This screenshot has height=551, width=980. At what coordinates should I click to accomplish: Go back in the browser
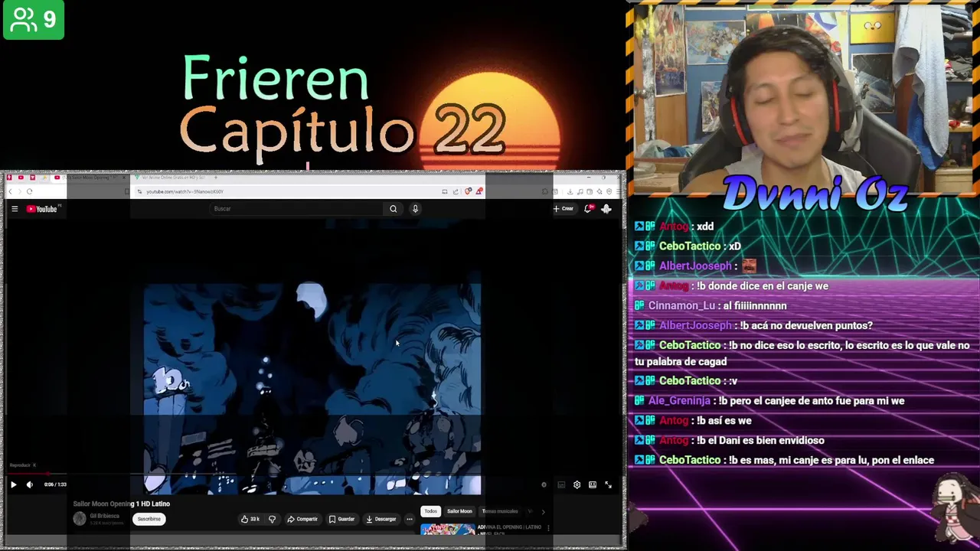11,191
